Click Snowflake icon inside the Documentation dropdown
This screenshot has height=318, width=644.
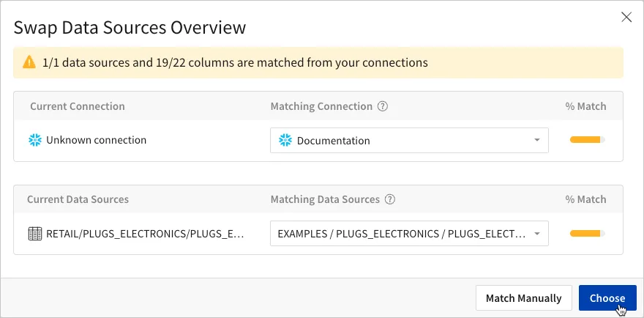(x=285, y=140)
